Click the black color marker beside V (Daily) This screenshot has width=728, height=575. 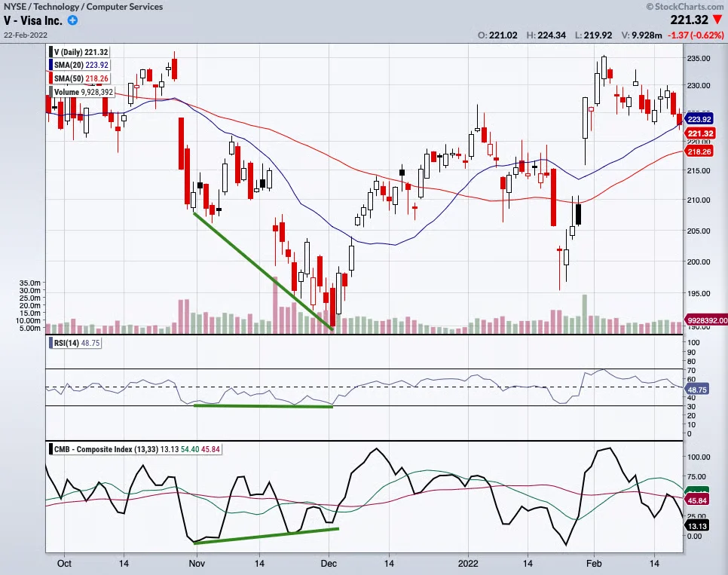tap(50, 51)
